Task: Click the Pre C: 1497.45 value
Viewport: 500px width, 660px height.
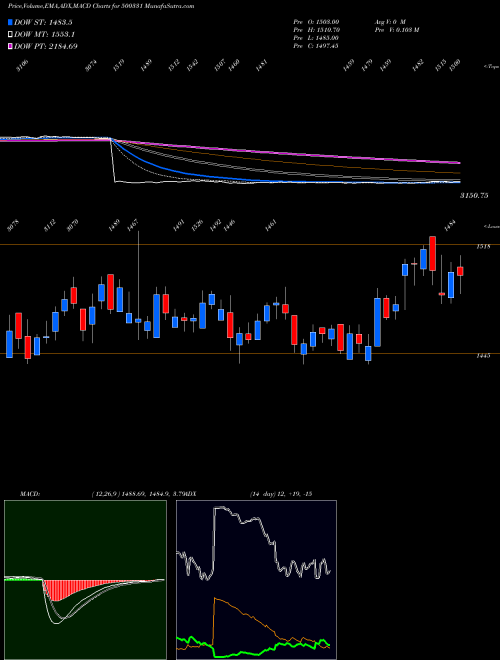Action: (317, 46)
